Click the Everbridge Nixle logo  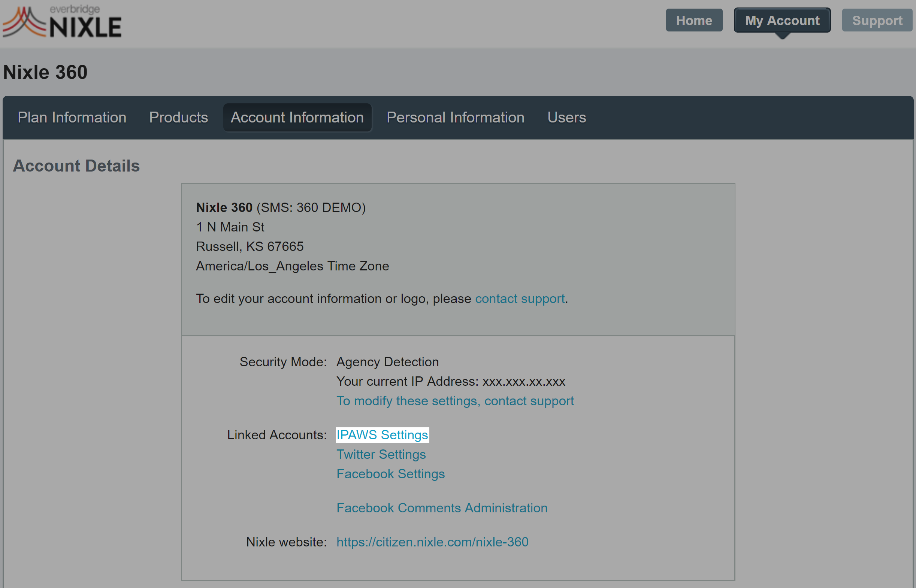point(62,22)
